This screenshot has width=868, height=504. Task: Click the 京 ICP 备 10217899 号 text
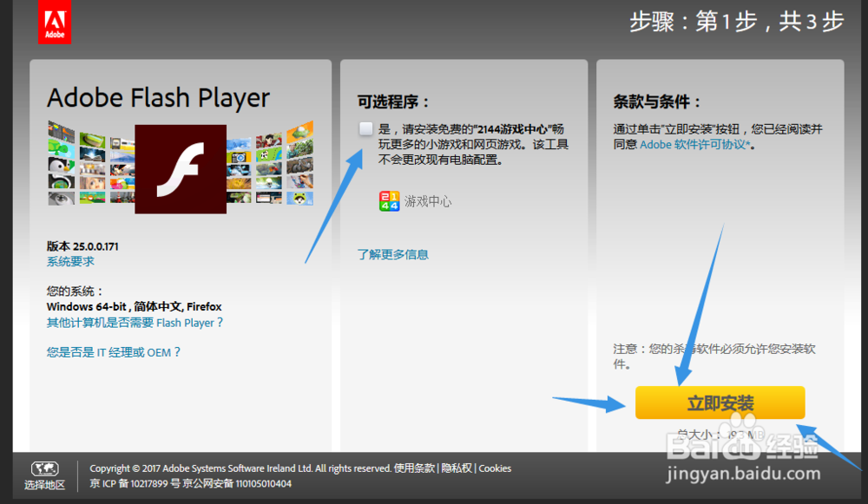135,483
